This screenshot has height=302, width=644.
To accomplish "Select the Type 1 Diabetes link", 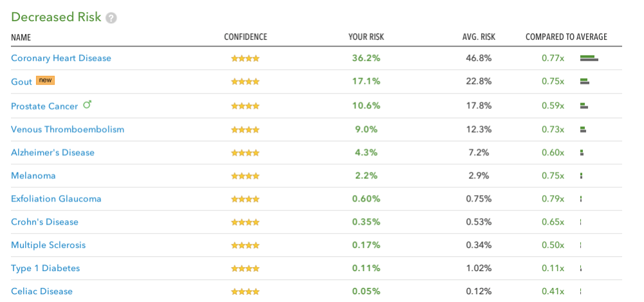I will click(45, 269).
